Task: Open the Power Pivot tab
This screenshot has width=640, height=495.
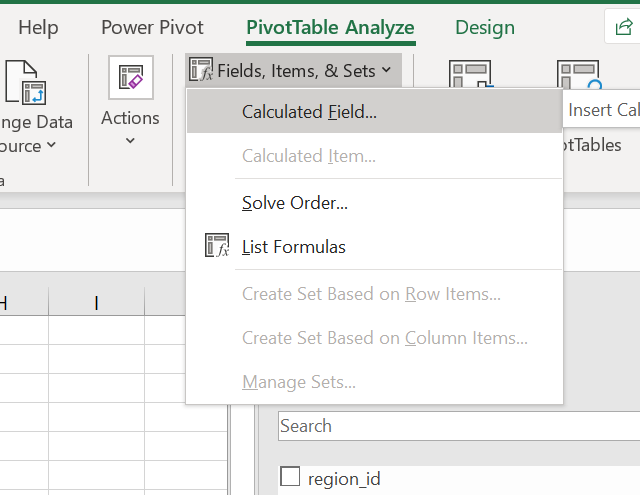Action: [152, 28]
